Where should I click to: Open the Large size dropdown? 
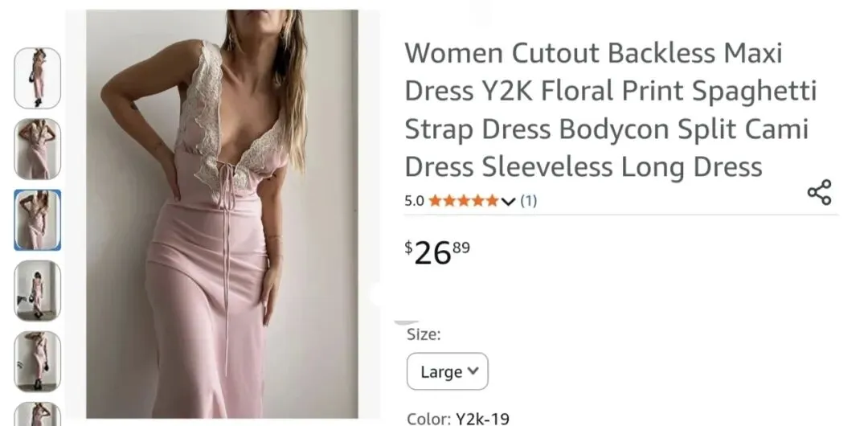coord(448,371)
